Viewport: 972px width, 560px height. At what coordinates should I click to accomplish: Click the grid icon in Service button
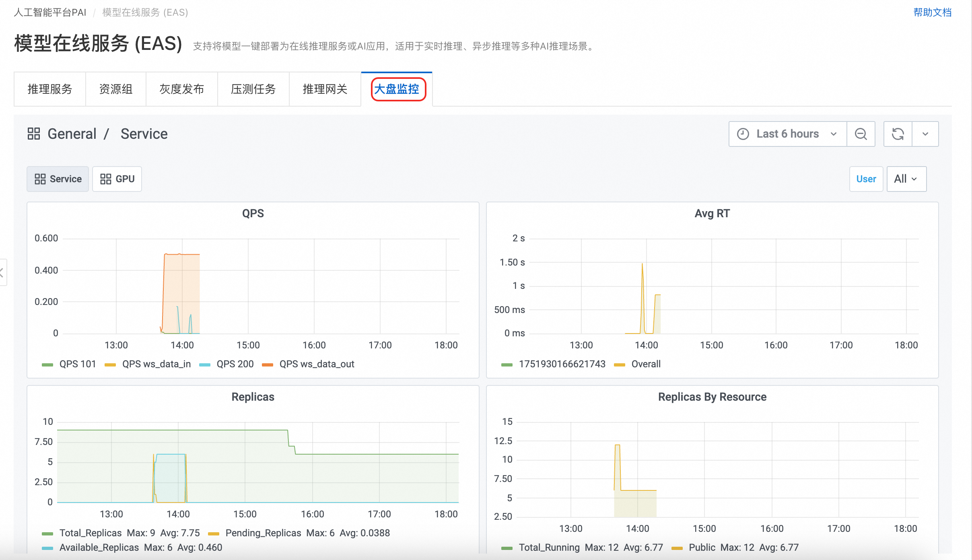click(x=40, y=179)
